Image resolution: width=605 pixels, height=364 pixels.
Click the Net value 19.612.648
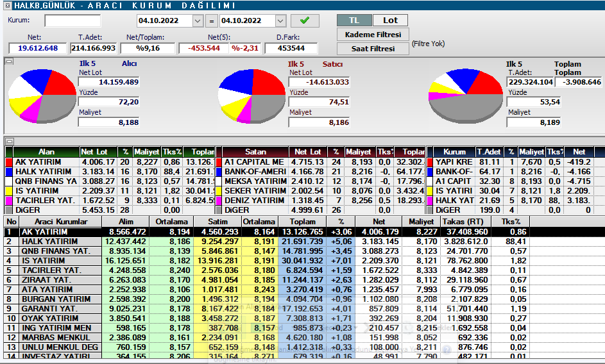click(x=38, y=48)
